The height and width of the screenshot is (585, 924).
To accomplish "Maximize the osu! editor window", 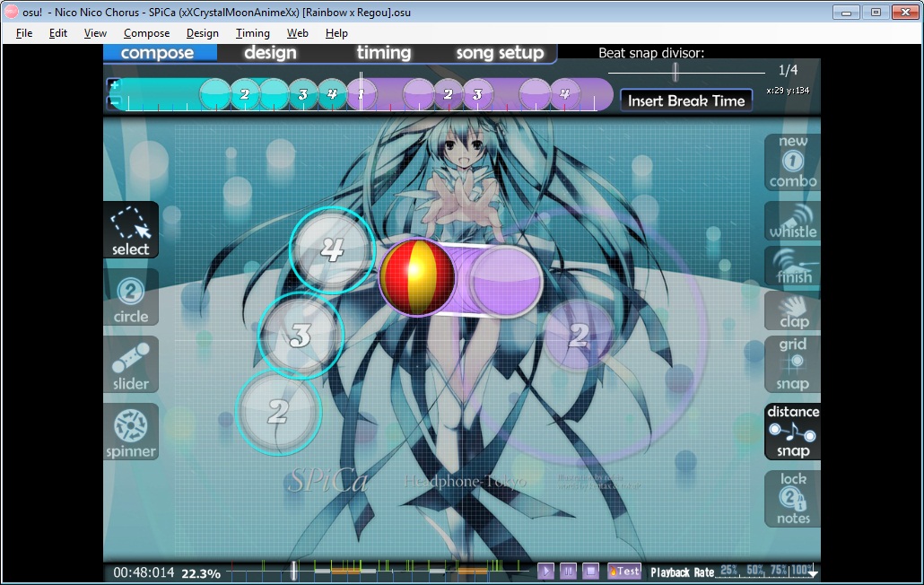I will tap(876, 13).
